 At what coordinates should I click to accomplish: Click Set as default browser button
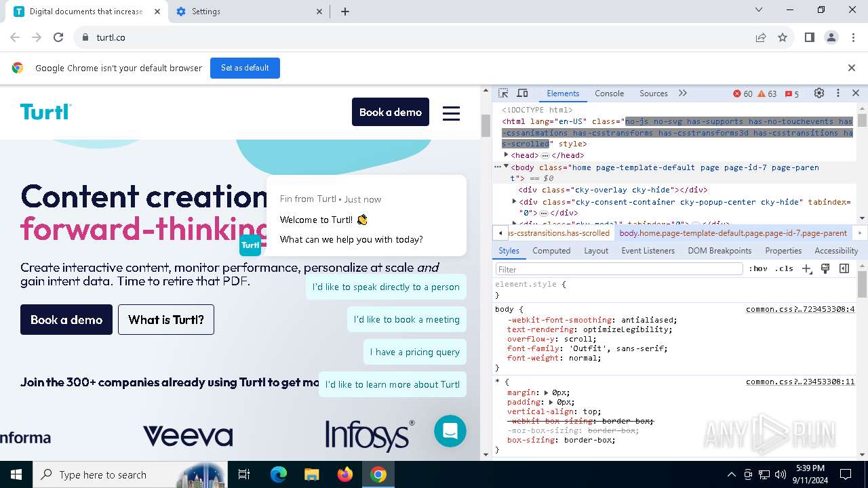coord(245,68)
